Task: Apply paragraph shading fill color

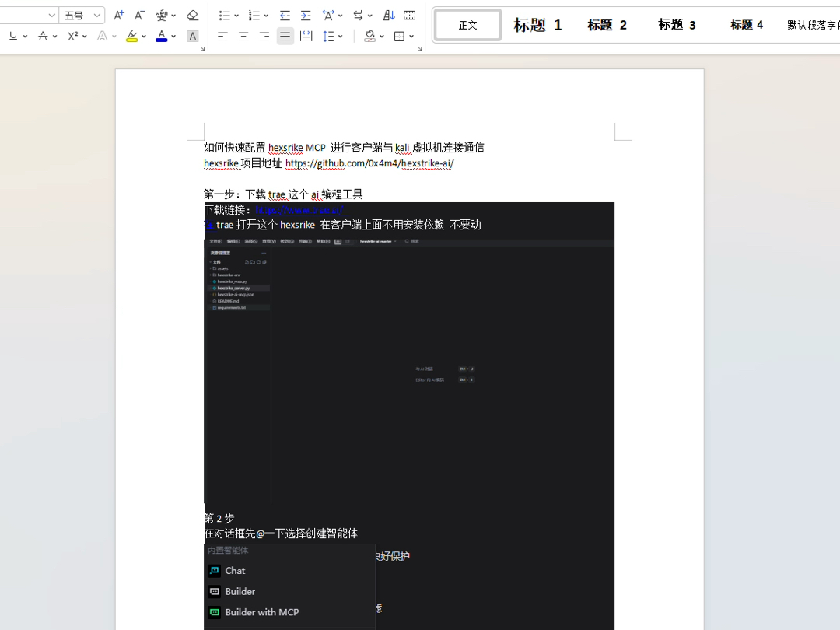Action: point(369,36)
